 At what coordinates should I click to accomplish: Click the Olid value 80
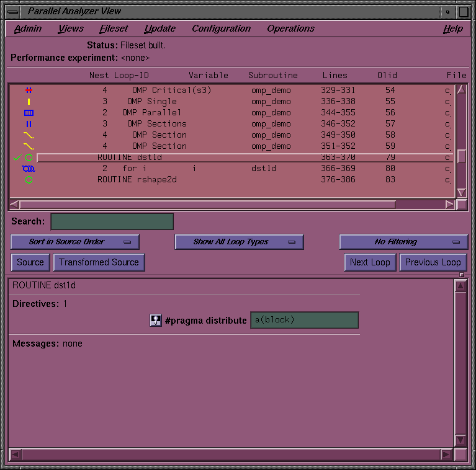390,169
